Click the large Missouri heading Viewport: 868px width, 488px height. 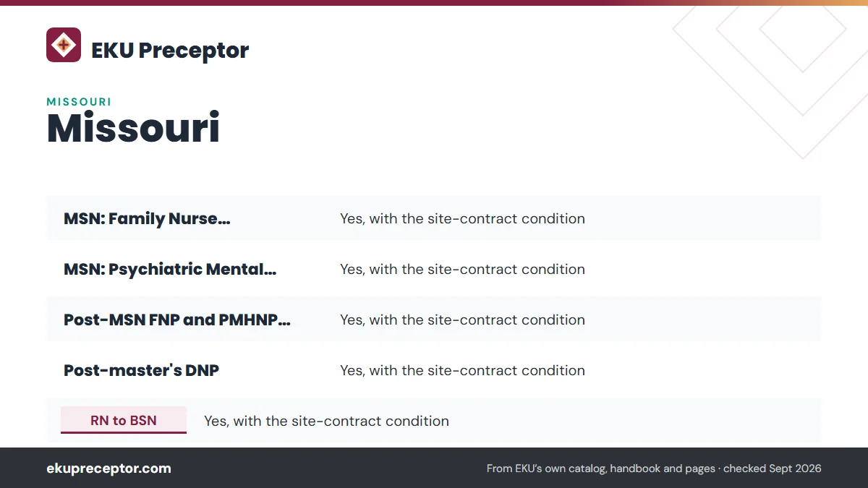133,128
